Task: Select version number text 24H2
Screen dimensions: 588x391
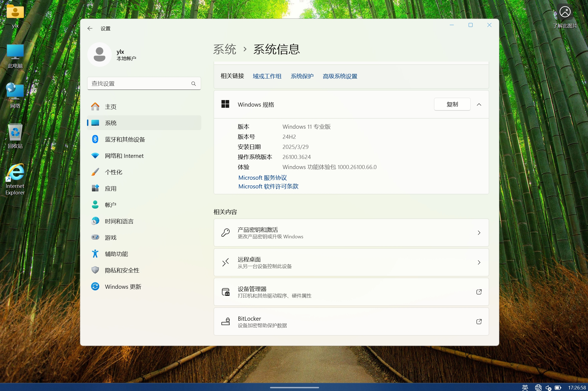Action: [x=289, y=137]
